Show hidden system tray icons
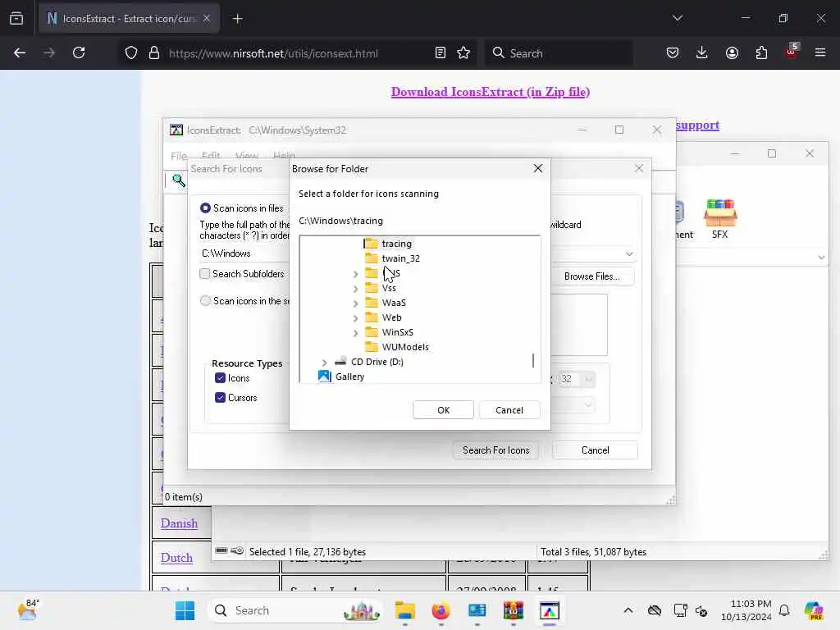The height and width of the screenshot is (630, 840). (628, 610)
